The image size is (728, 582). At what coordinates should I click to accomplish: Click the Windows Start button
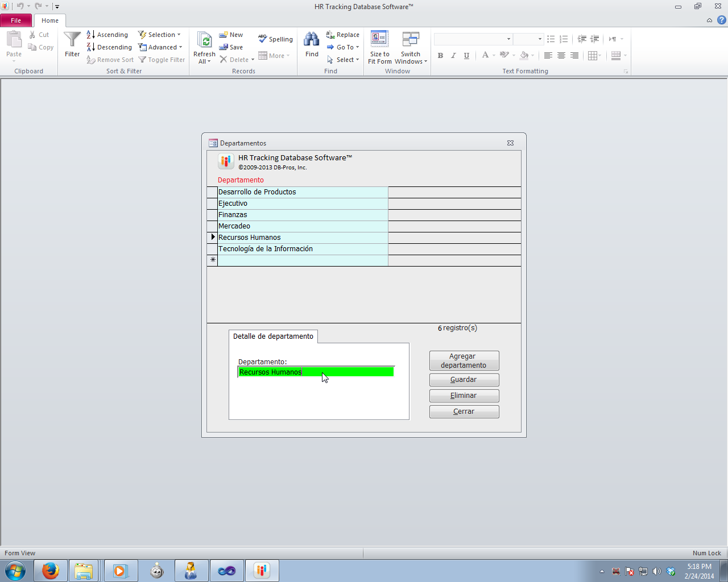coord(15,571)
